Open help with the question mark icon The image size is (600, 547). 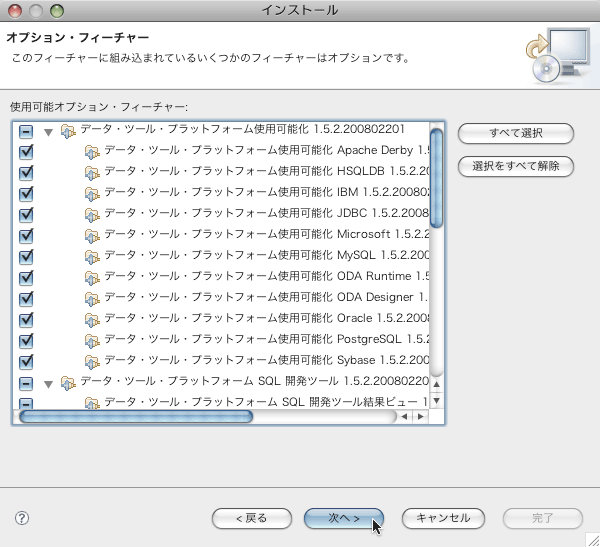(x=22, y=518)
